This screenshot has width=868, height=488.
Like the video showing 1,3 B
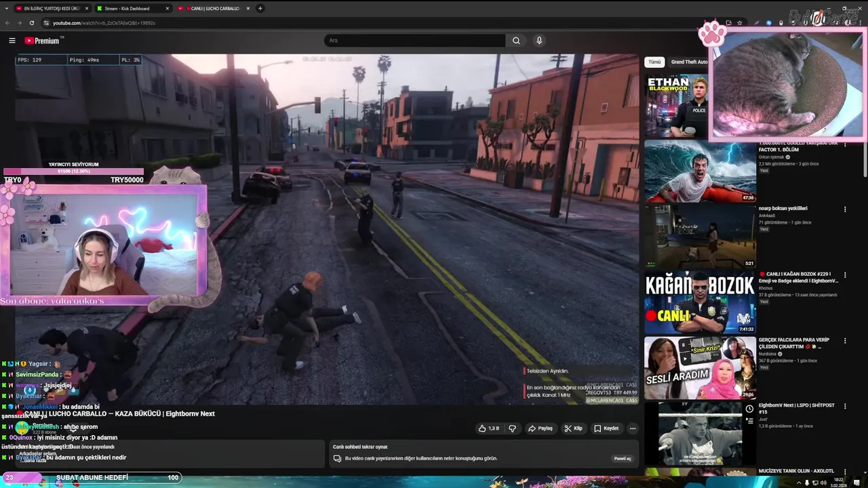[488, 428]
